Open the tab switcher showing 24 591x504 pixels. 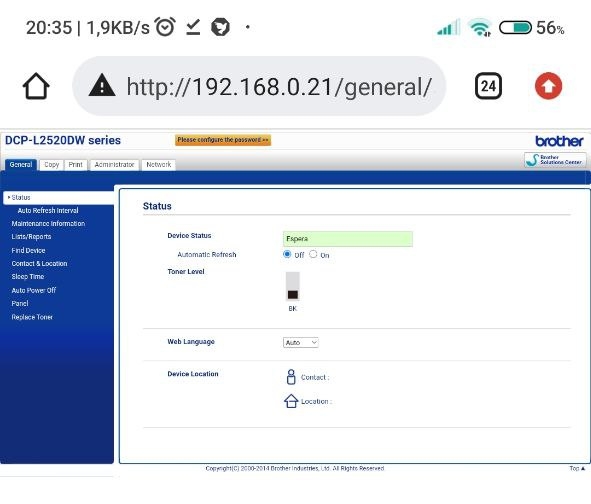(488, 86)
